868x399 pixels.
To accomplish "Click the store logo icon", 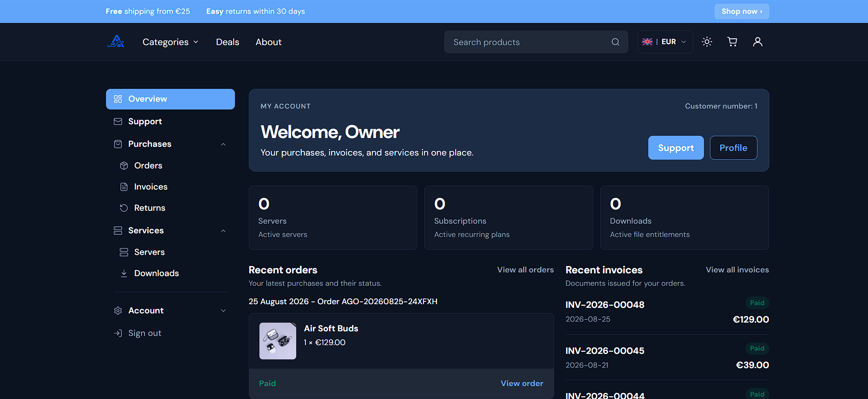I will click(116, 41).
